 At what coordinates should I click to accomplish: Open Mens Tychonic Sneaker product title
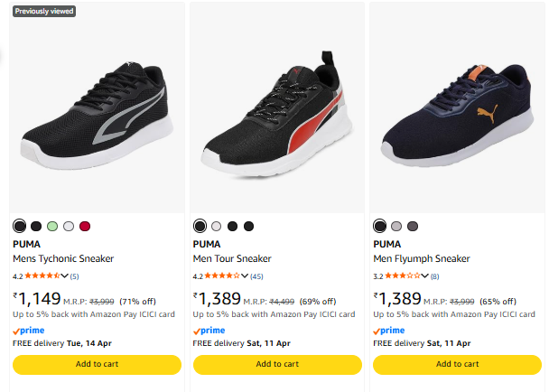pos(63,259)
